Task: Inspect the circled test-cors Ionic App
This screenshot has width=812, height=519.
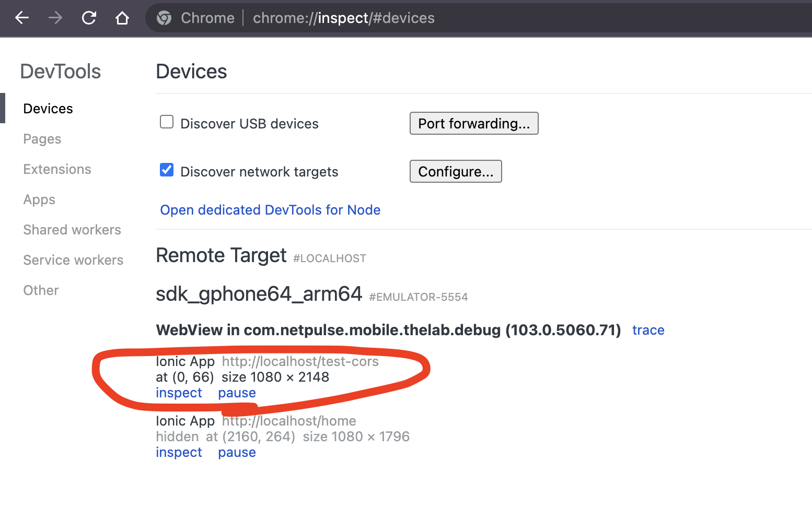Action: pyautogui.click(x=179, y=392)
